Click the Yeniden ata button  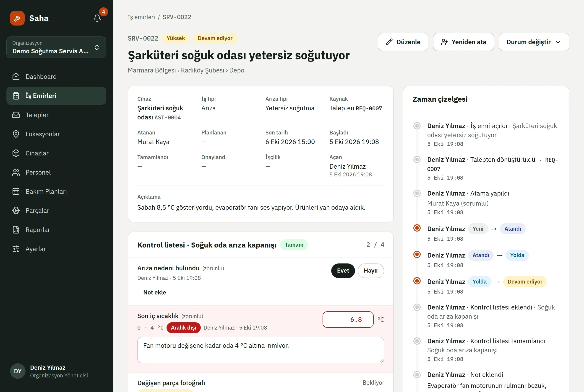point(463,42)
